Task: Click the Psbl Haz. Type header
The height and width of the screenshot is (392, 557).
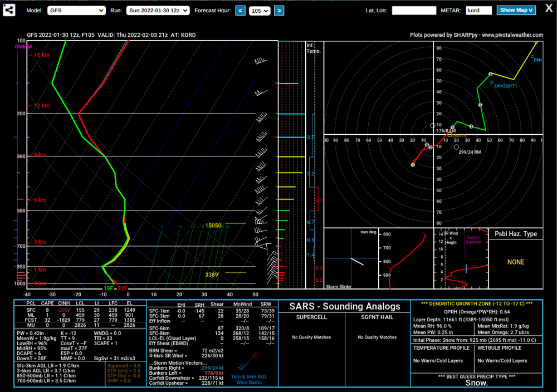Action: (x=516, y=234)
